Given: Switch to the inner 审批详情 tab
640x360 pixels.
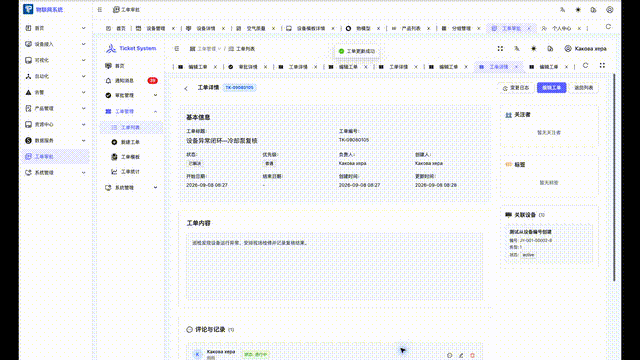Looking at the screenshot, I should [248, 67].
